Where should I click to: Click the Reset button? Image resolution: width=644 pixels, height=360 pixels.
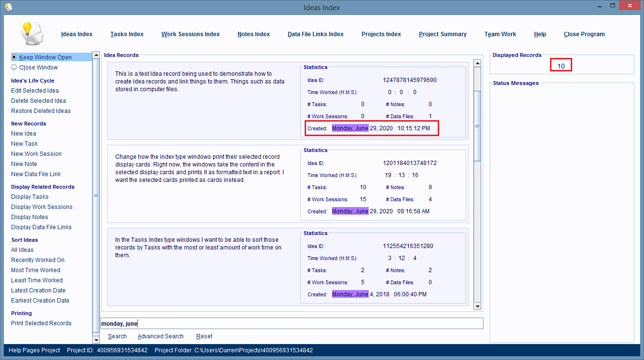pyautogui.click(x=204, y=336)
